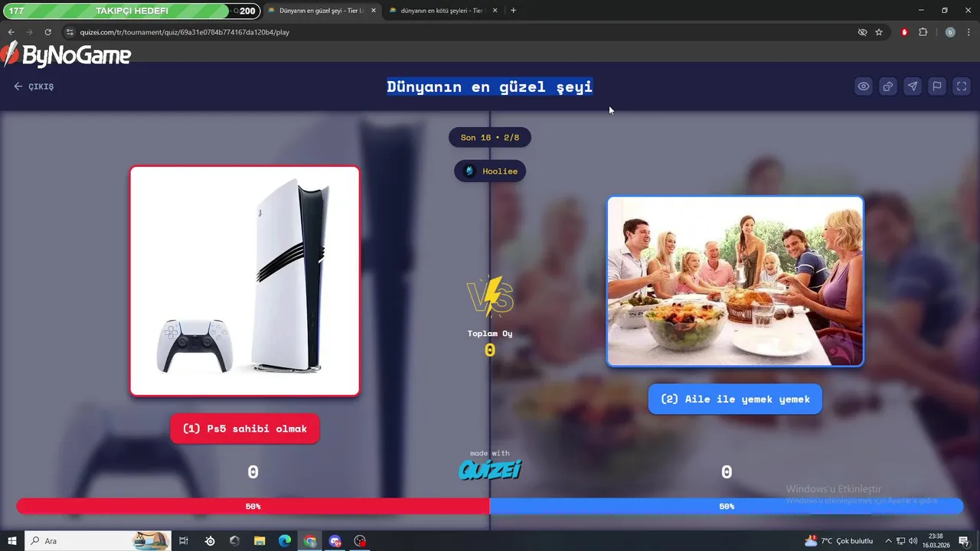Click the Ara taskbar search box
This screenshot has height=551, width=980.
click(x=100, y=541)
